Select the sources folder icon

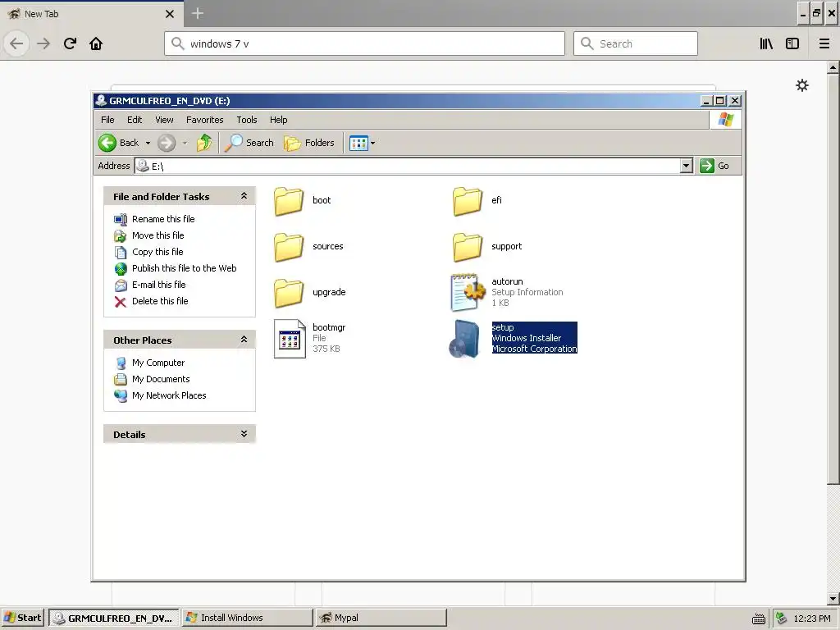coord(289,247)
